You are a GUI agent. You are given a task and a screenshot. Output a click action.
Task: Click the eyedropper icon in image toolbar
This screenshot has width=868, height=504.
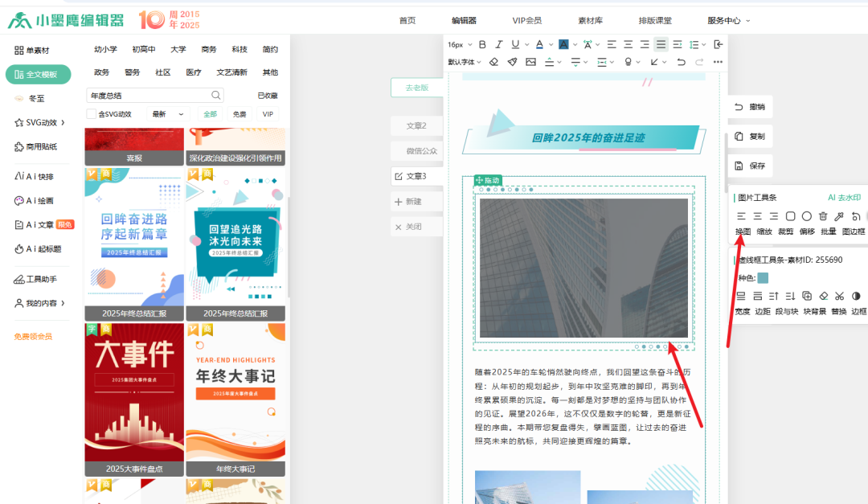click(839, 216)
